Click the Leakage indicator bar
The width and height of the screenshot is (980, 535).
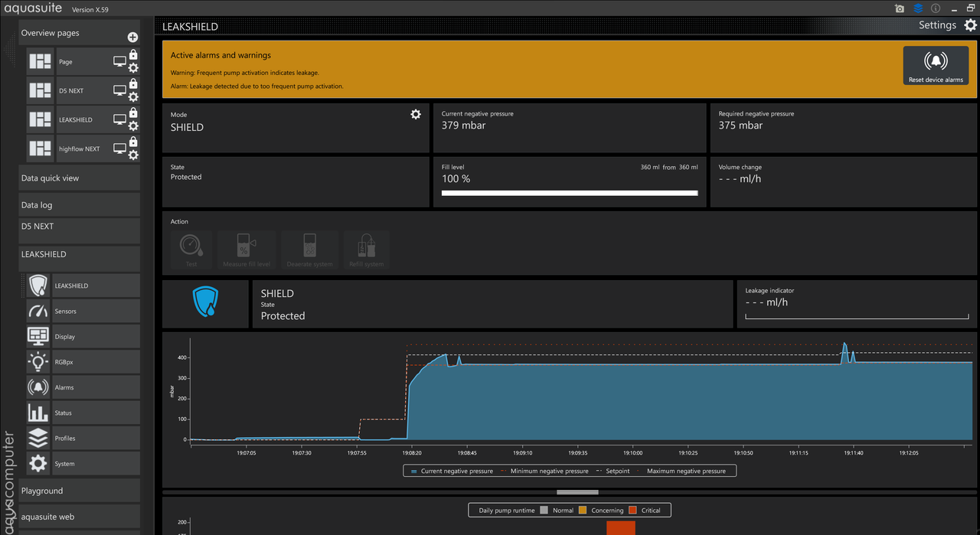pyautogui.click(x=856, y=315)
